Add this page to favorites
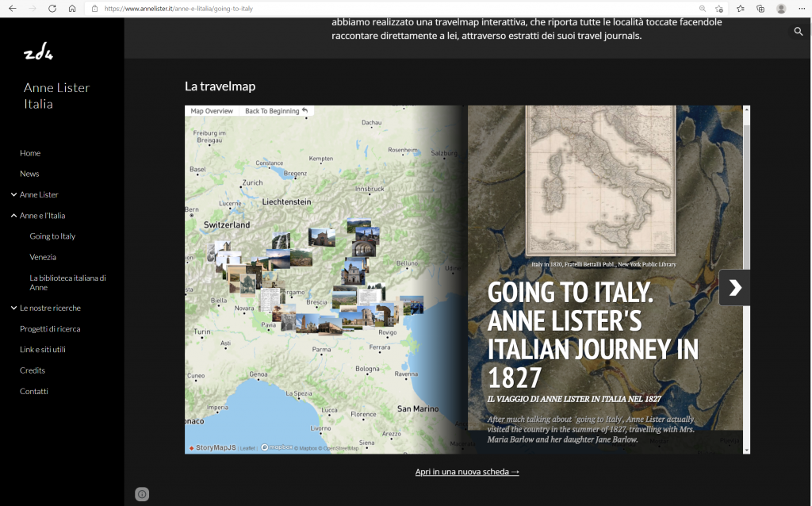Viewport: 812px width, 506px height. [x=719, y=9]
